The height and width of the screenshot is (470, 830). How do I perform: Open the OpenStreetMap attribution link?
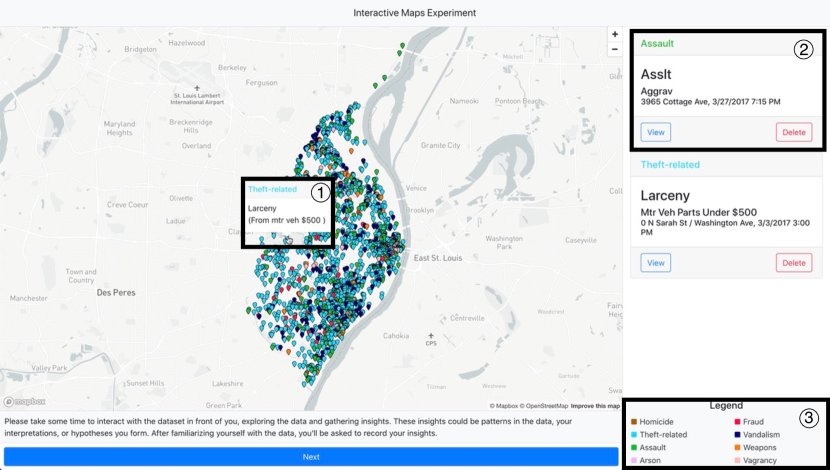[544, 406]
